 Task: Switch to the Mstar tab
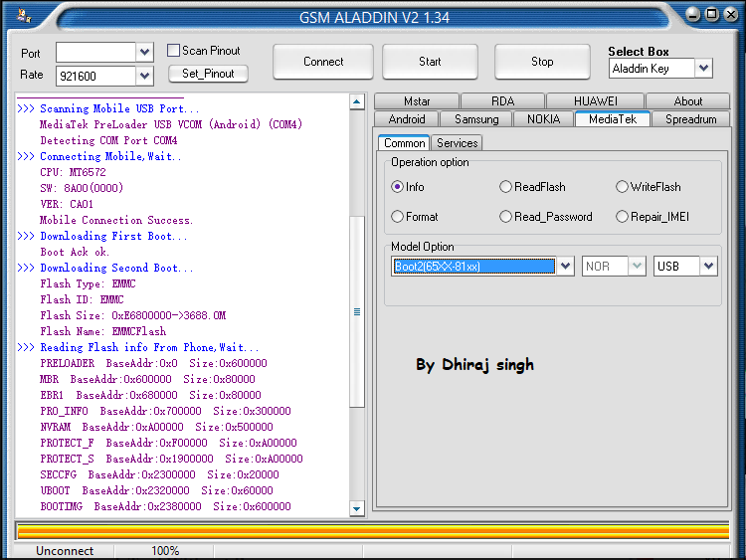[417, 101]
